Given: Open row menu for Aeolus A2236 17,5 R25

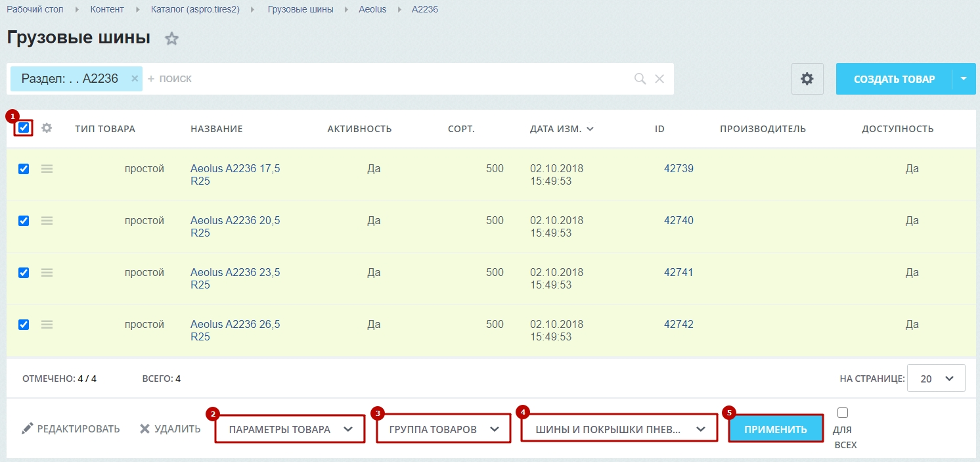Looking at the screenshot, I should [x=47, y=169].
